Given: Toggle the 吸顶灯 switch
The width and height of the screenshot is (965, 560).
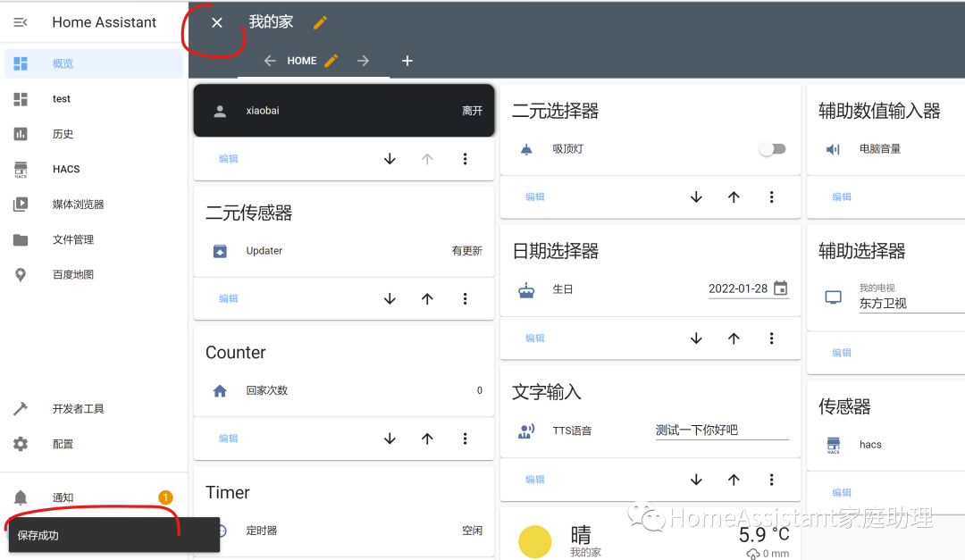Looking at the screenshot, I should click(x=772, y=149).
